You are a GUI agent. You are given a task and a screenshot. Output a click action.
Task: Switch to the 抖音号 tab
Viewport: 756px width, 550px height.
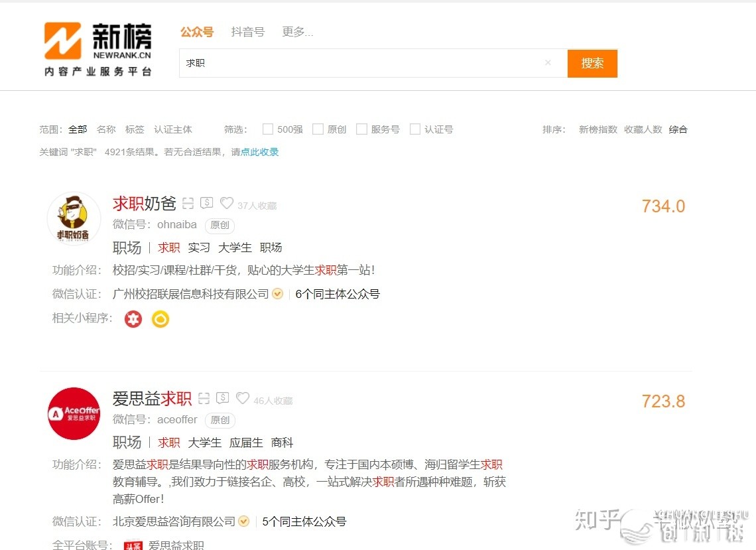(248, 32)
